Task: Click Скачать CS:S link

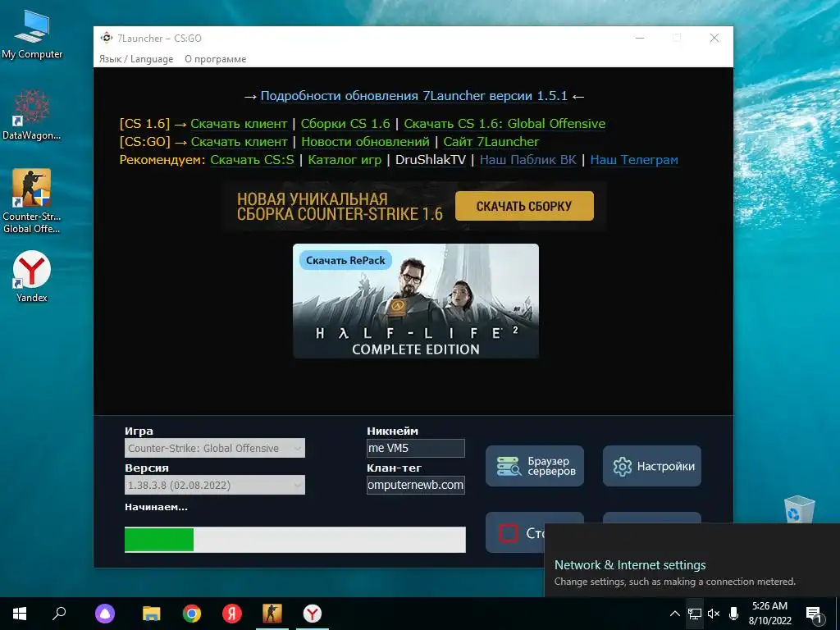Action: 253,160
